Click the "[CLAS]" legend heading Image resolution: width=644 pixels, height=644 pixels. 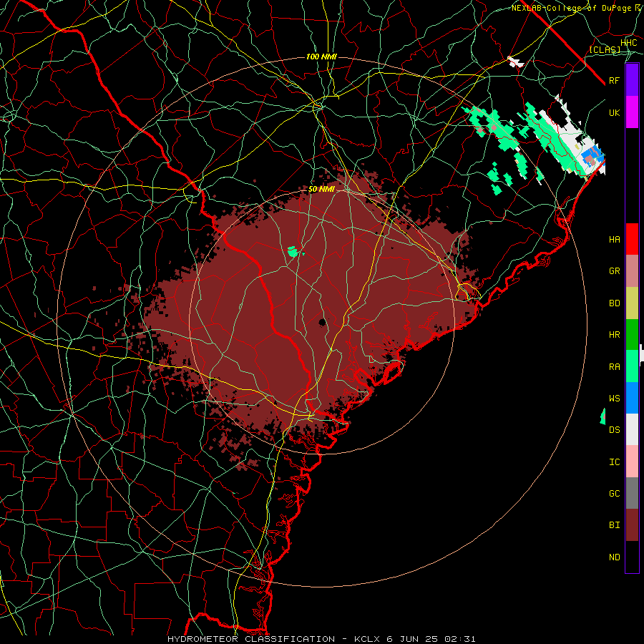pyautogui.click(x=605, y=49)
